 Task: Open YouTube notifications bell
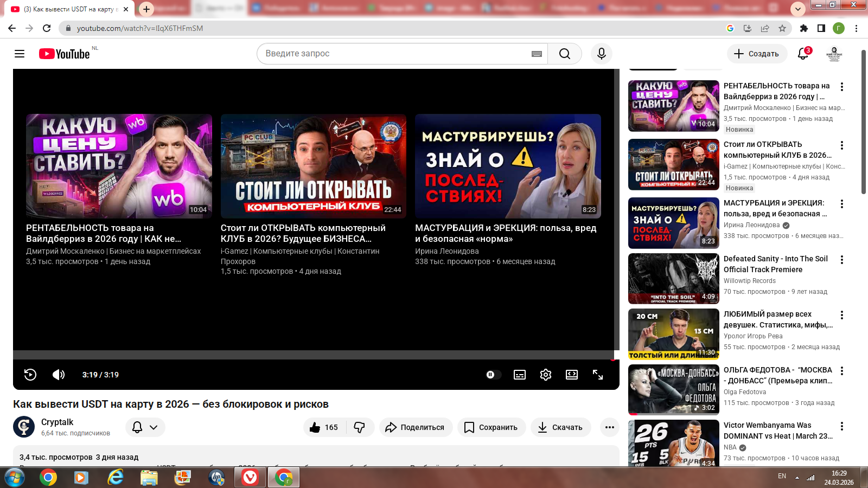[803, 54]
